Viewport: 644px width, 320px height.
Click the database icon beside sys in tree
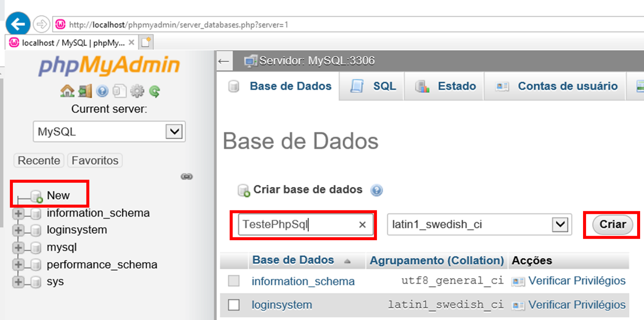point(36,282)
